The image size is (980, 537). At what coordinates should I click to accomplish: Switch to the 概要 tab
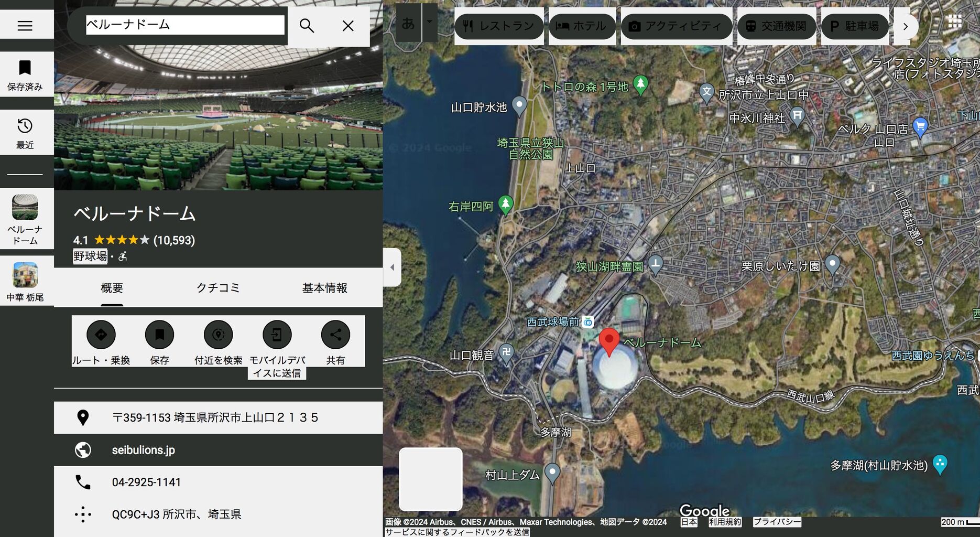(x=112, y=288)
